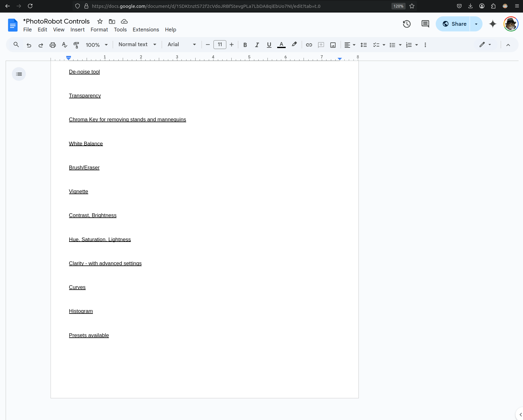Increase the font size
Screen dimensions: 523x420
click(x=232, y=45)
